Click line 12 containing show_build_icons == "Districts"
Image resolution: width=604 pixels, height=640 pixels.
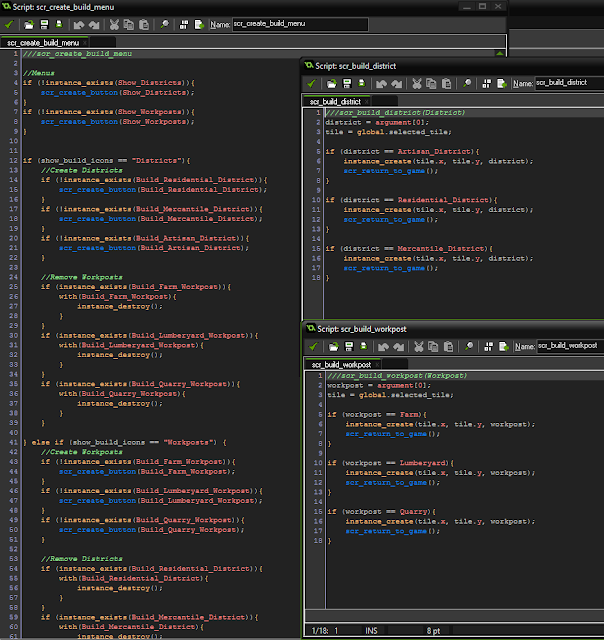(x=110, y=160)
